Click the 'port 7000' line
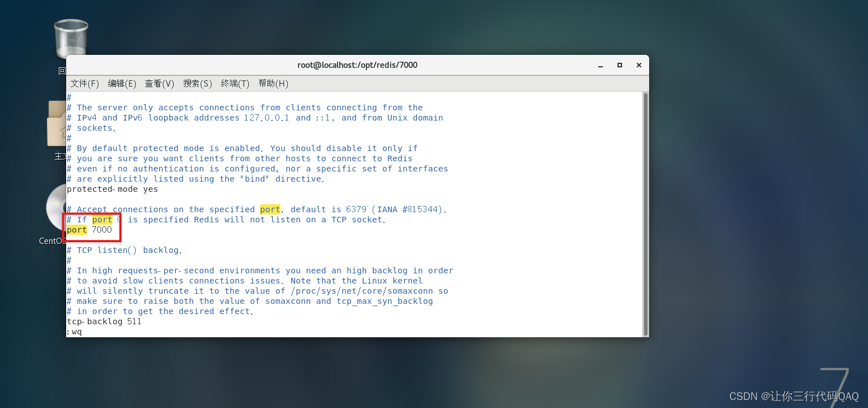 pyautogui.click(x=89, y=230)
